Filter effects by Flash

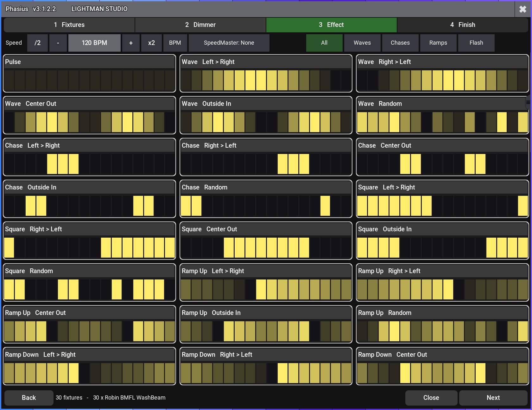point(476,43)
